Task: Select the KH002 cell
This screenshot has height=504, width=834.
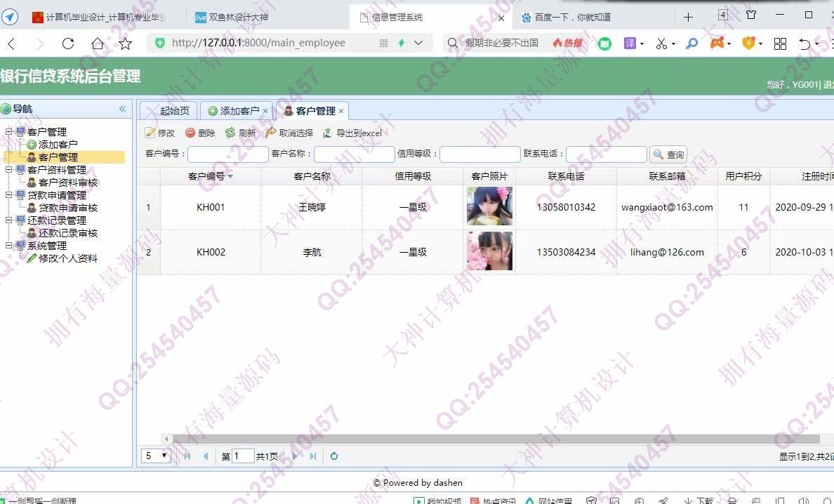Action: coord(211,252)
